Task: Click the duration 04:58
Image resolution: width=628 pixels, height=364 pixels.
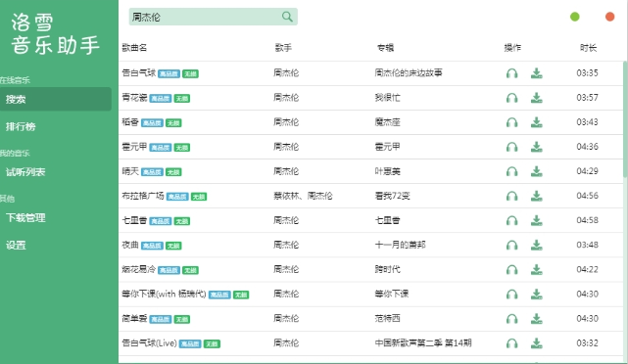Action: click(x=587, y=220)
